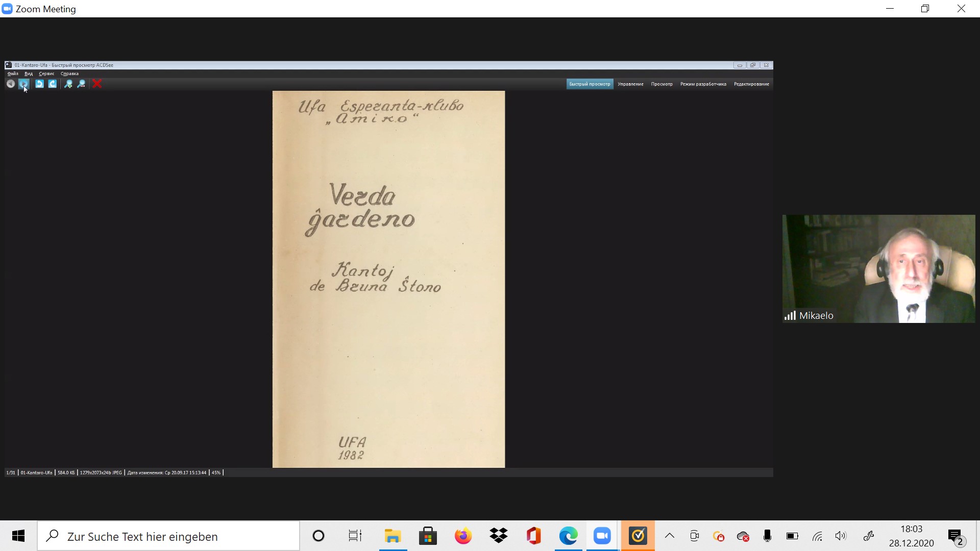980x551 pixels.
Task: Switch to Редактирование mode tab
Action: coord(751,84)
